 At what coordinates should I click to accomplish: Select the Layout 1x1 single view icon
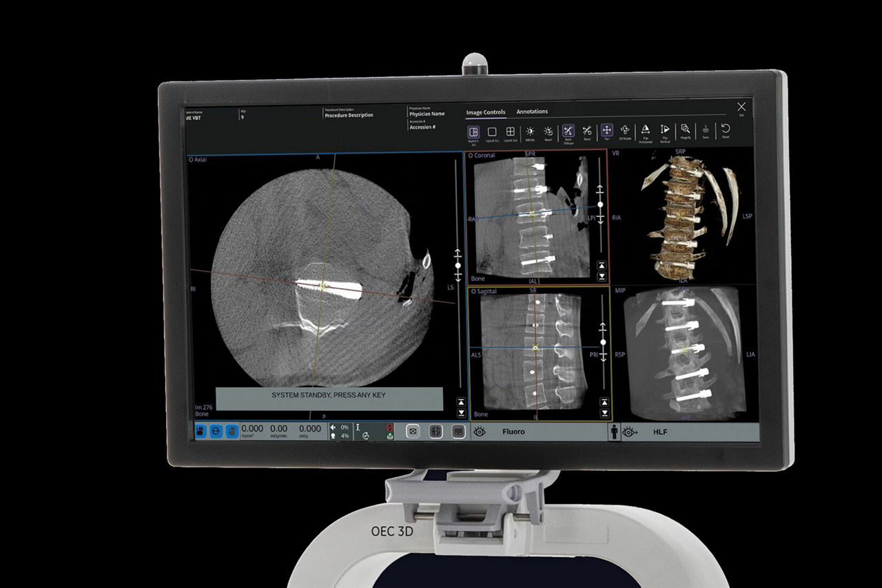click(x=492, y=131)
